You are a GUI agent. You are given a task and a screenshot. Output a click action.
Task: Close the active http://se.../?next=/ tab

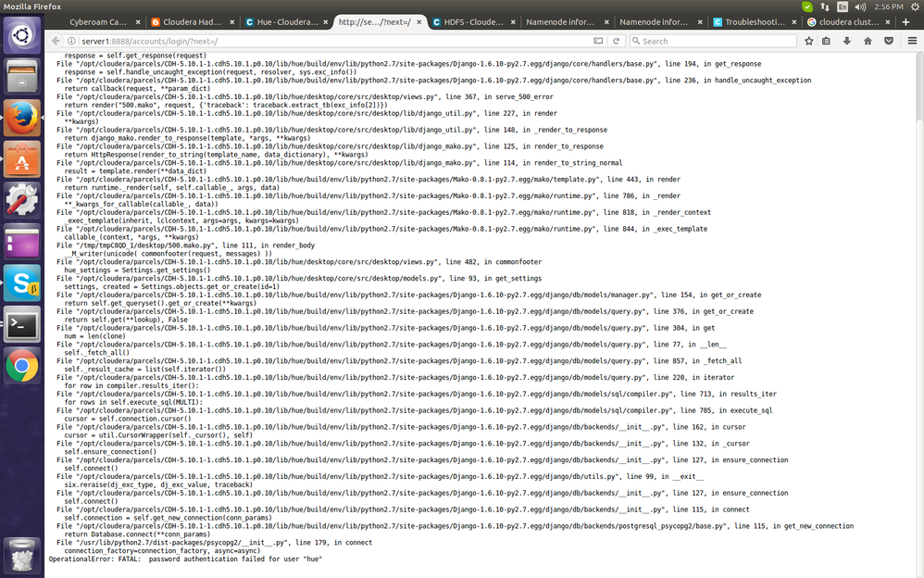[419, 22]
